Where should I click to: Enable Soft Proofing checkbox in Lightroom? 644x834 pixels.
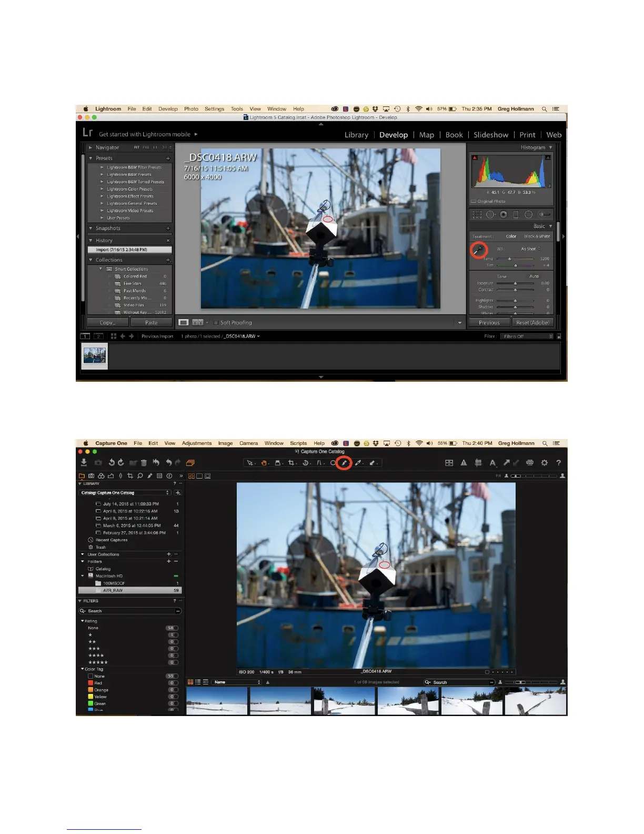216,323
